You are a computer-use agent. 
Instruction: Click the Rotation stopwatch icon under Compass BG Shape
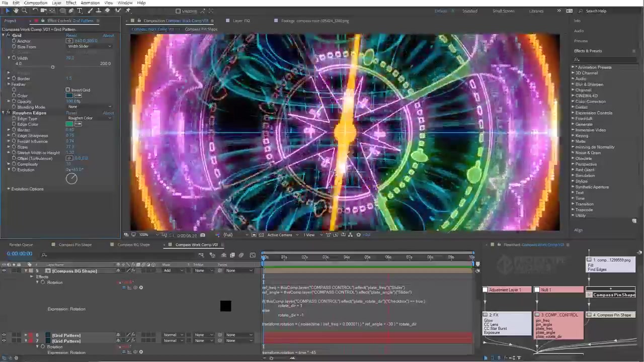pos(43,283)
